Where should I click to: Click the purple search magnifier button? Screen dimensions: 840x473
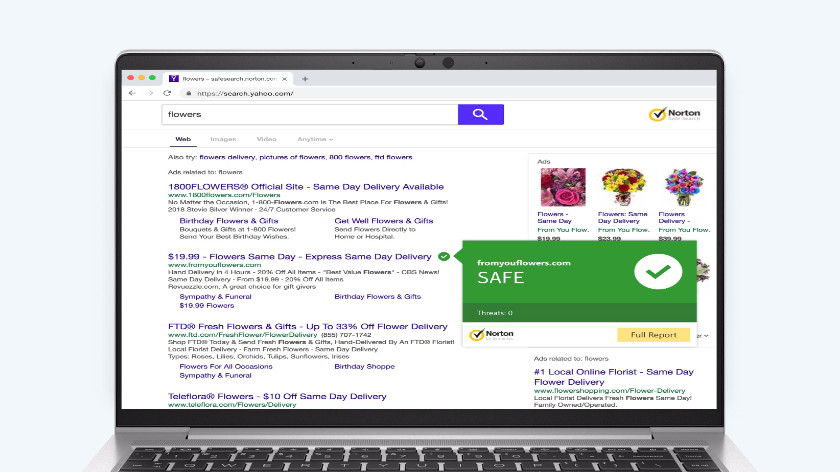[481, 114]
